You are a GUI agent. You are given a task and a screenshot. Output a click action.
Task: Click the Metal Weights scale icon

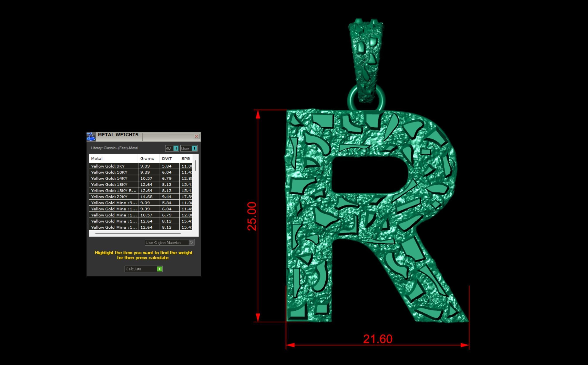click(91, 137)
